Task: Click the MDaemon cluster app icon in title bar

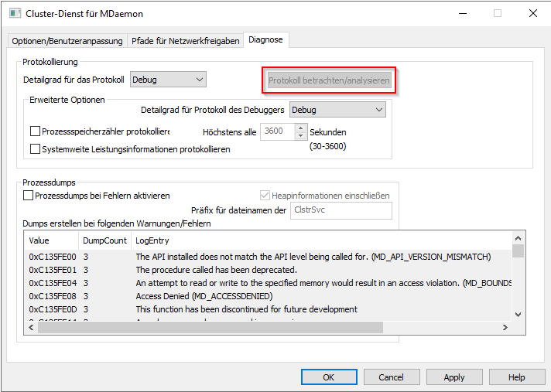Action: pyautogui.click(x=13, y=13)
